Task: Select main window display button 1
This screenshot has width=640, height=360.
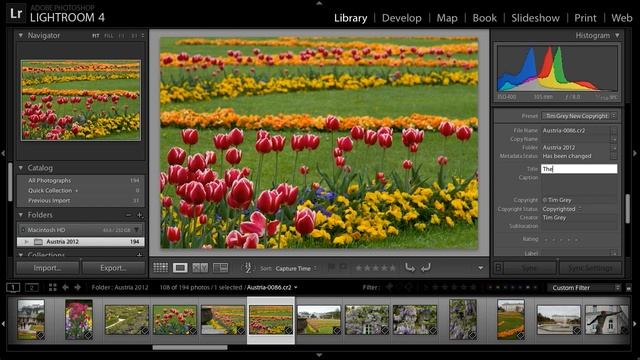Action: click(13, 288)
